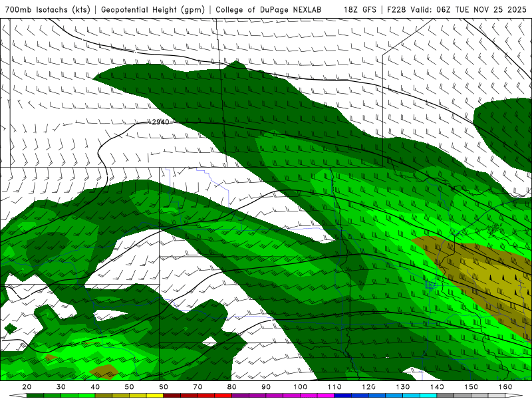Click the legend value '50'
Viewport: 532px width, 399px height.
[x=129, y=387]
